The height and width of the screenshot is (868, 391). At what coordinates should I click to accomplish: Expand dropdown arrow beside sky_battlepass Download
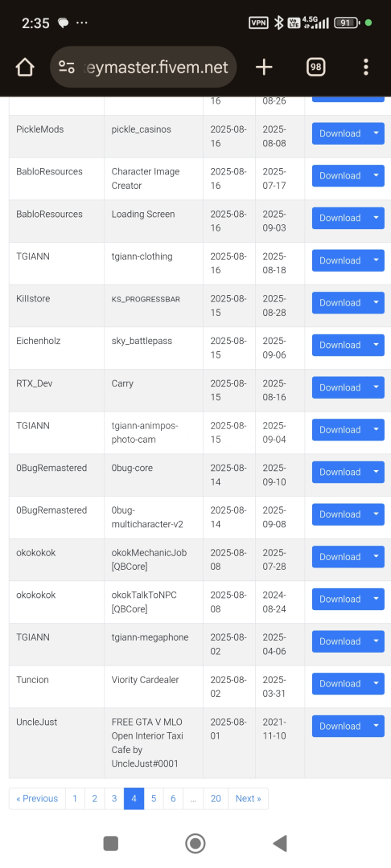(x=376, y=345)
